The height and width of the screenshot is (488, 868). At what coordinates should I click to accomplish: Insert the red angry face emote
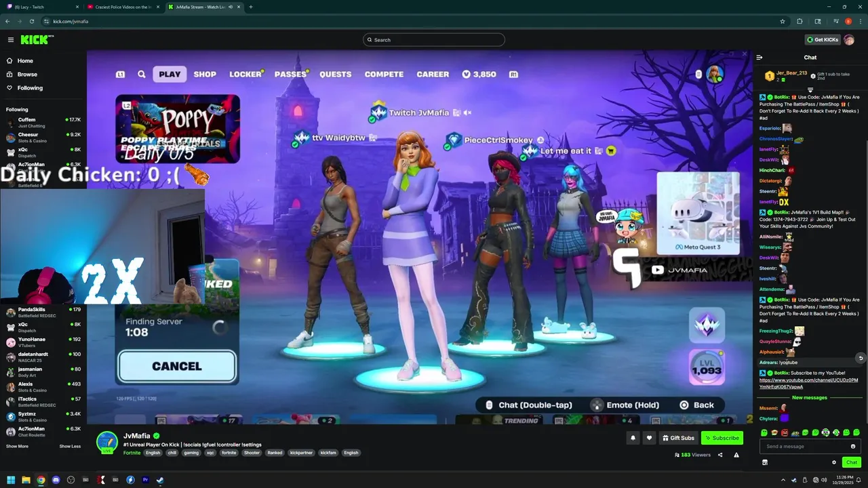(x=785, y=432)
